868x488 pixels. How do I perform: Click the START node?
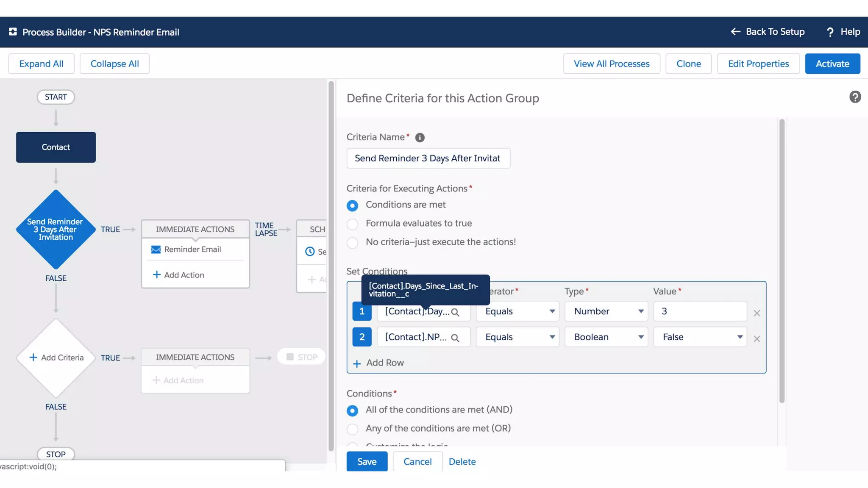[56, 97]
